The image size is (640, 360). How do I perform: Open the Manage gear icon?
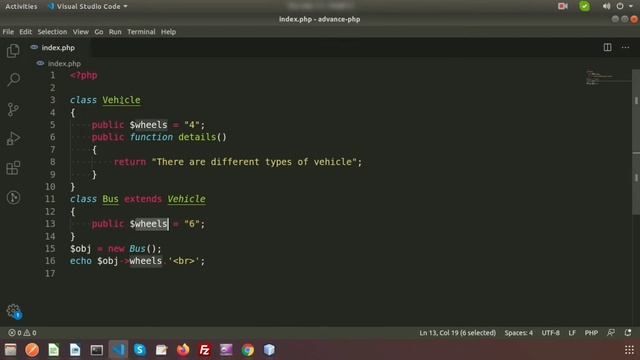pos(13,311)
